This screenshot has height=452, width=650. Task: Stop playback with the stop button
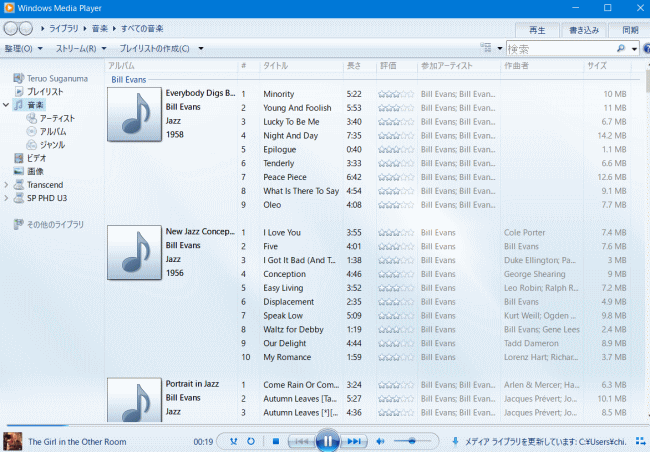click(x=276, y=441)
